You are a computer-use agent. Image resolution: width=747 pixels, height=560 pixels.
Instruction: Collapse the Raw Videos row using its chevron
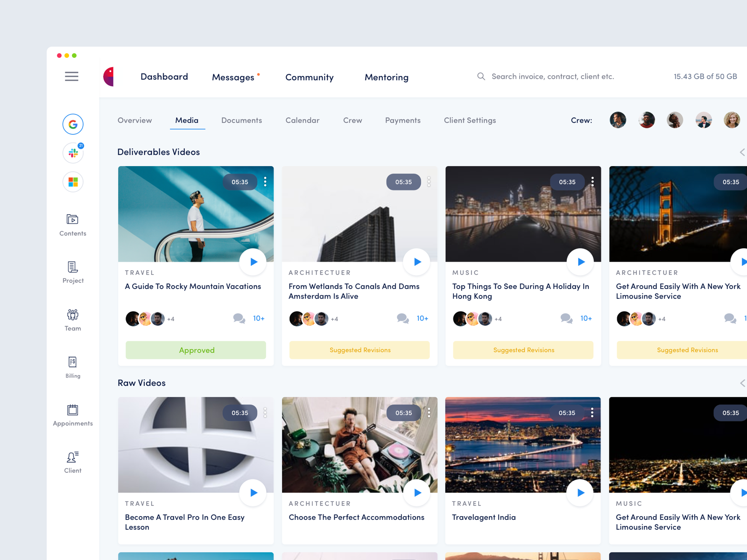[x=742, y=383]
